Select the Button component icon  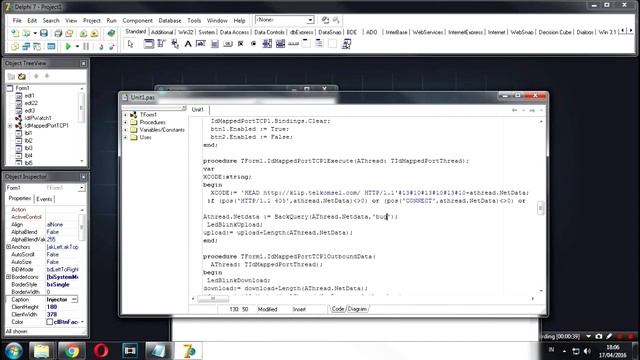pos(227,44)
